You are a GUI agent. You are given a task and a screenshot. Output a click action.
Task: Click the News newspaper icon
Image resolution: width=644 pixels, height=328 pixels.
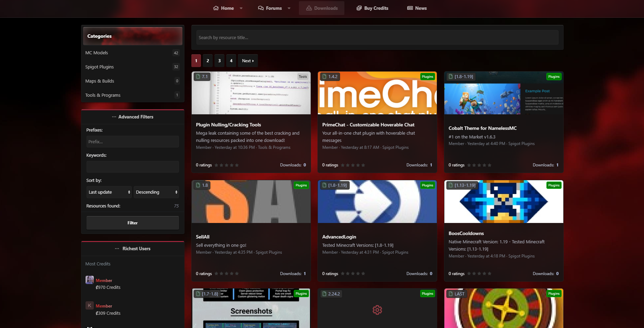point(410,8)
